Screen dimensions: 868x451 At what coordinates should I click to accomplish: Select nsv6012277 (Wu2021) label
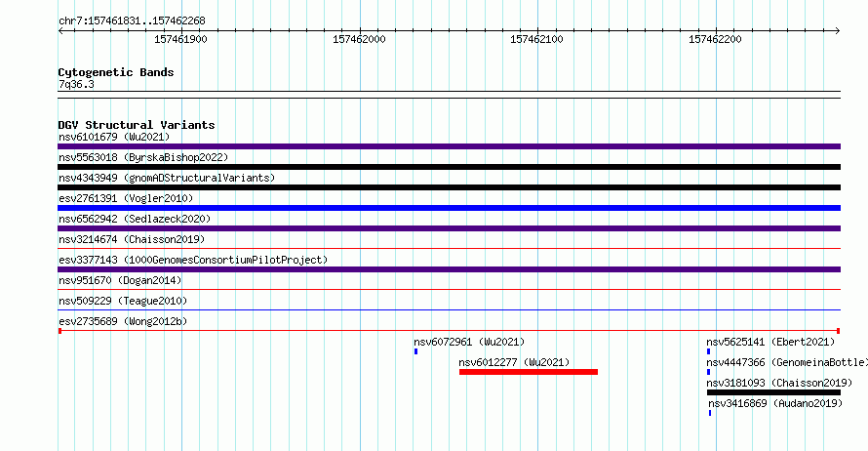click(514, 362)
